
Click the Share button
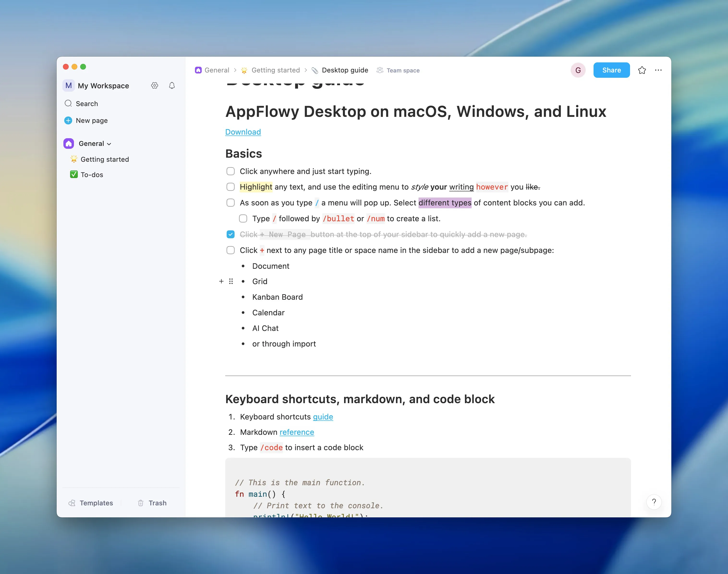[611, 70]
